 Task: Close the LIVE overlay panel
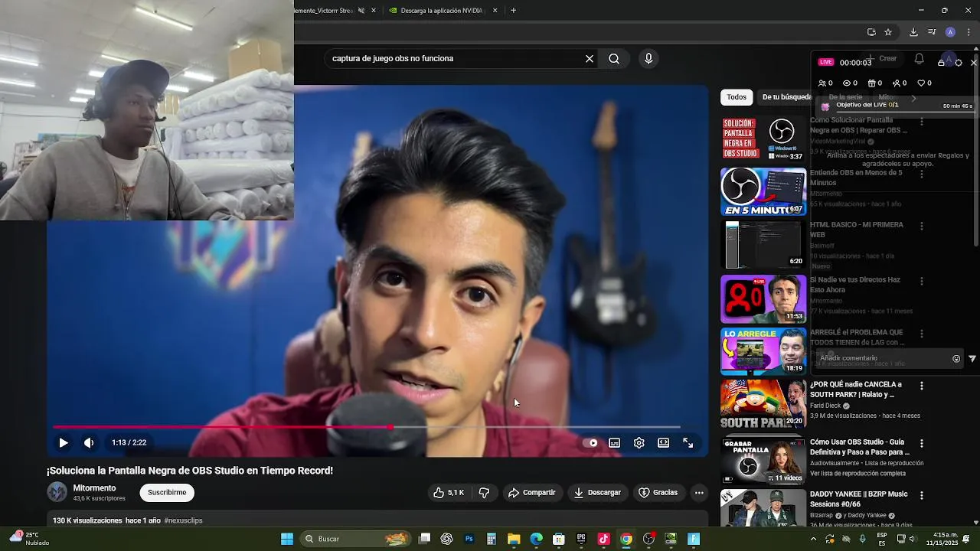pyautogui.click(x=974, y=63)
